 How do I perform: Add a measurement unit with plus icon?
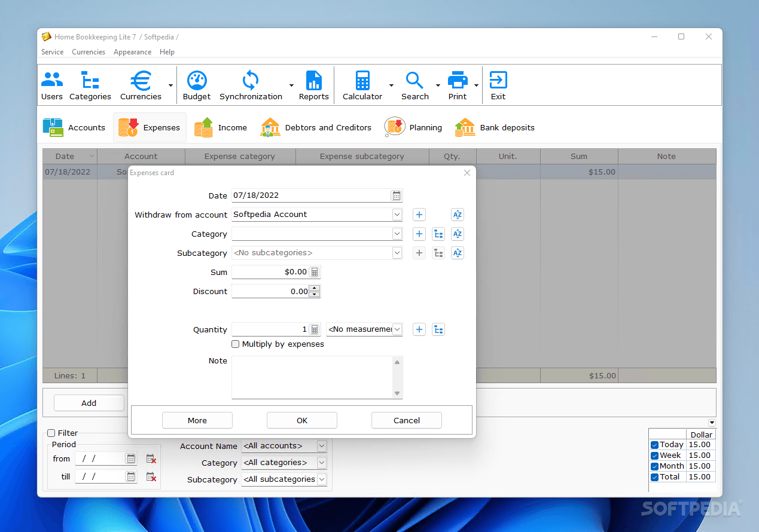(x=419, y=329)
